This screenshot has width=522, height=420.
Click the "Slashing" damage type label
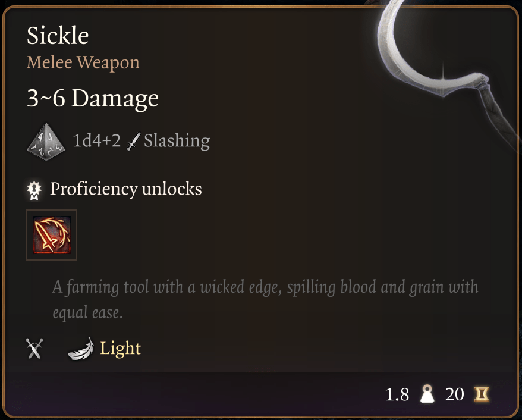click(x=177, y=141)
